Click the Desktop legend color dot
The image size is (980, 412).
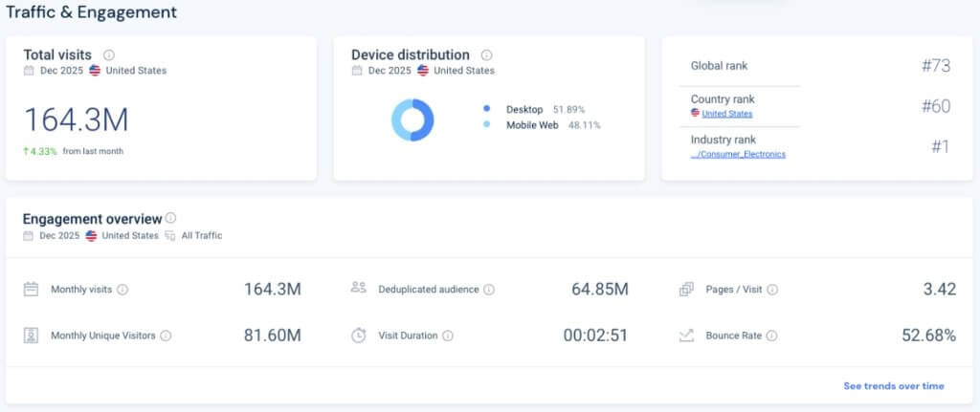[x=487, y=109]
